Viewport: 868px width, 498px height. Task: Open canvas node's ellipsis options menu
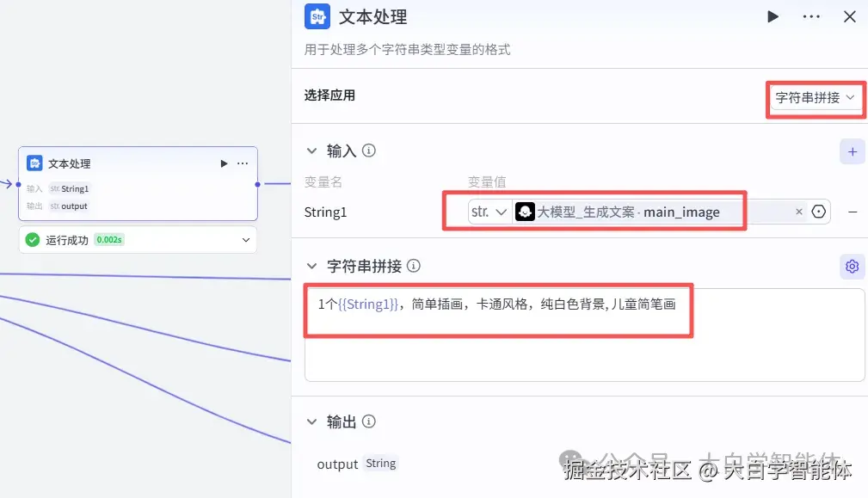point(242,163)
